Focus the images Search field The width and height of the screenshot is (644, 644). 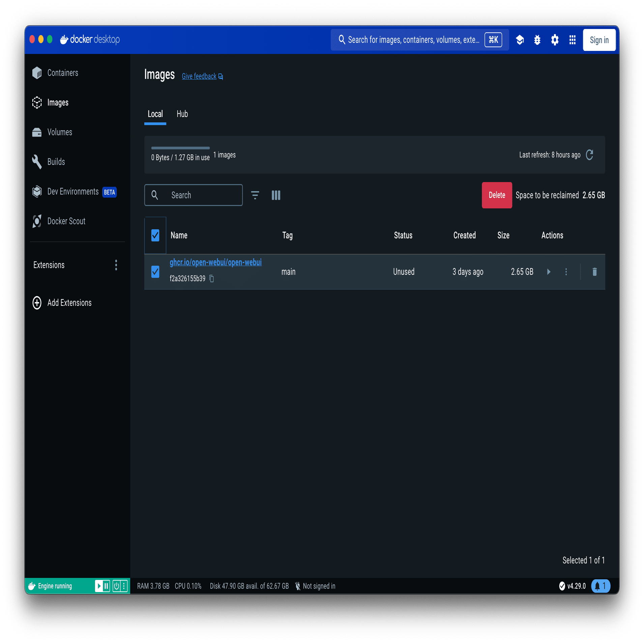[193, 195]
